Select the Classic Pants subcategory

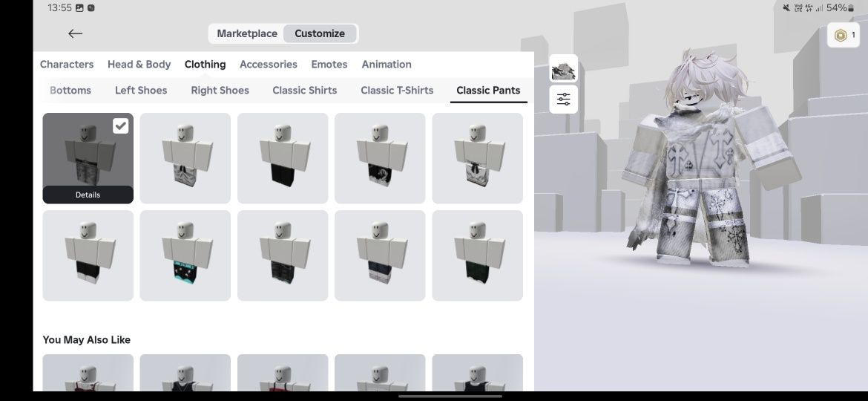[488, 91]
